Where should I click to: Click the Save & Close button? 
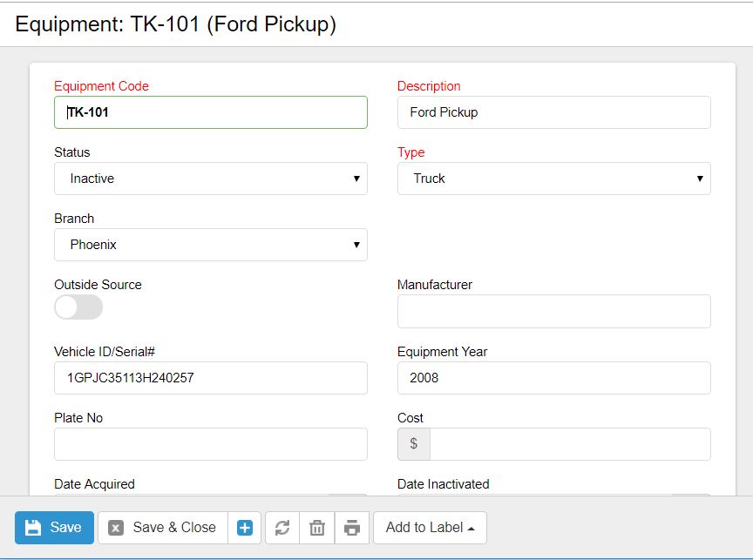[162, 527]
